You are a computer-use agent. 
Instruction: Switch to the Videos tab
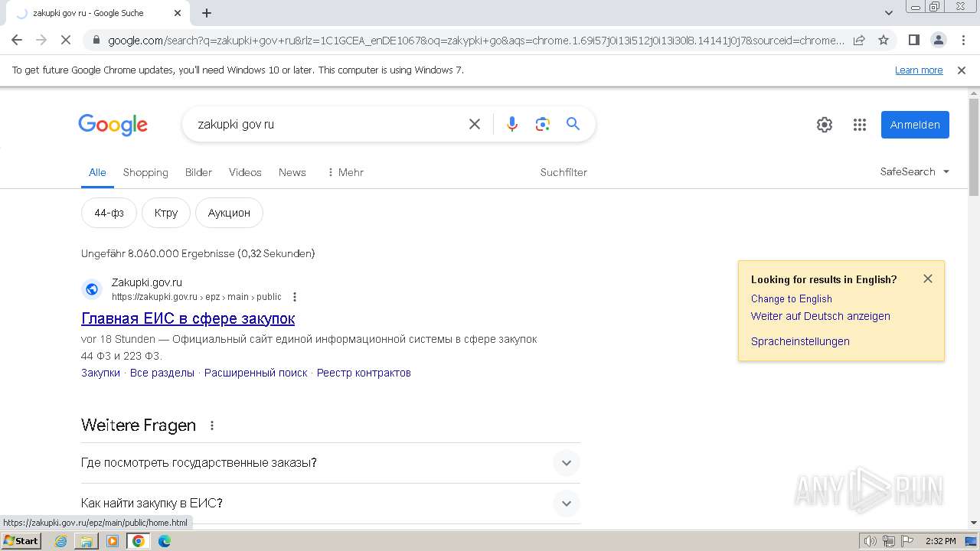(x=245, y=172)
